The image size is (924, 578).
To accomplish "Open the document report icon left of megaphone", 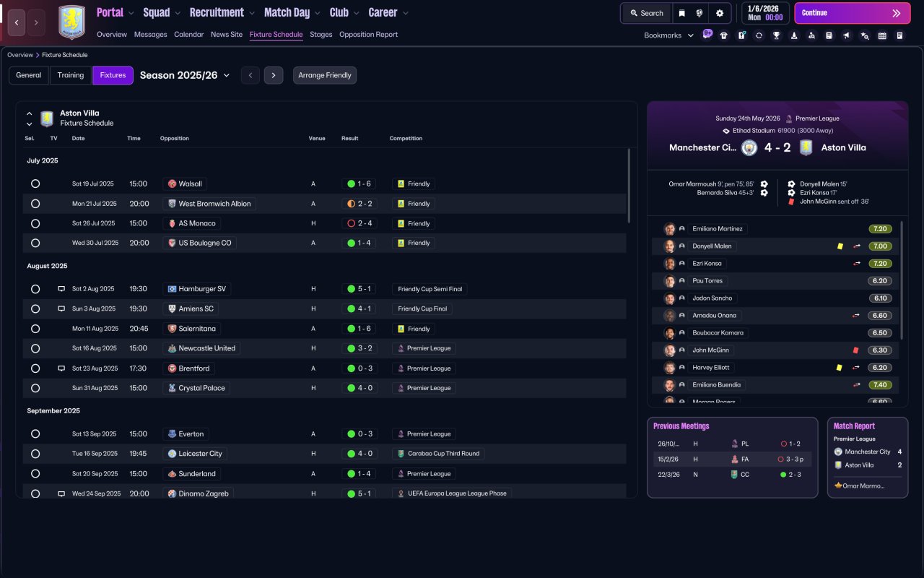I will (829, 35).
